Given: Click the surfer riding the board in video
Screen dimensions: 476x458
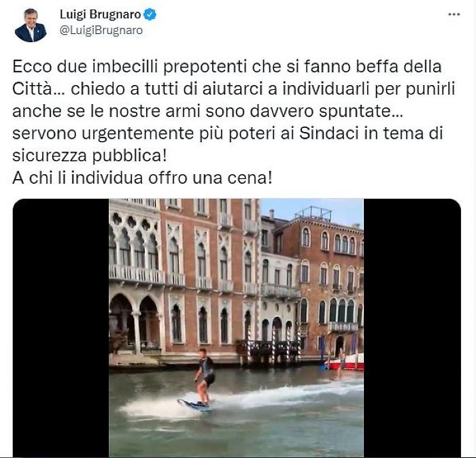Looking at the screenshot, I should [204, 380].
